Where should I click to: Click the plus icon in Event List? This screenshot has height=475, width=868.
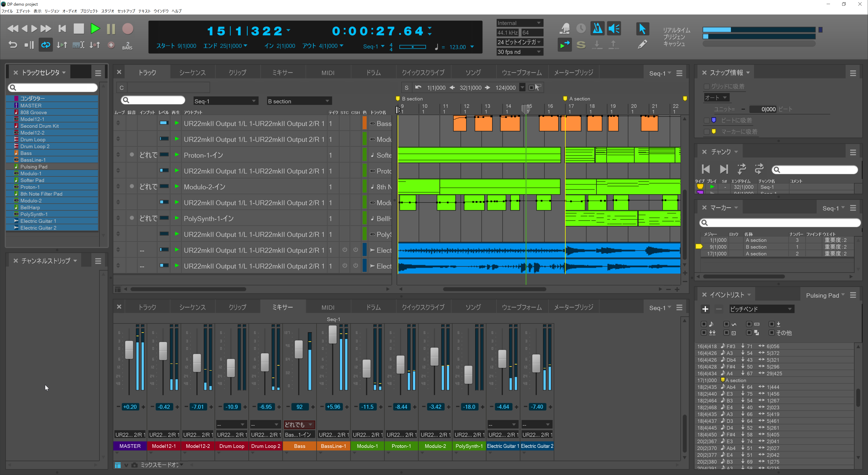click(705, 309)
